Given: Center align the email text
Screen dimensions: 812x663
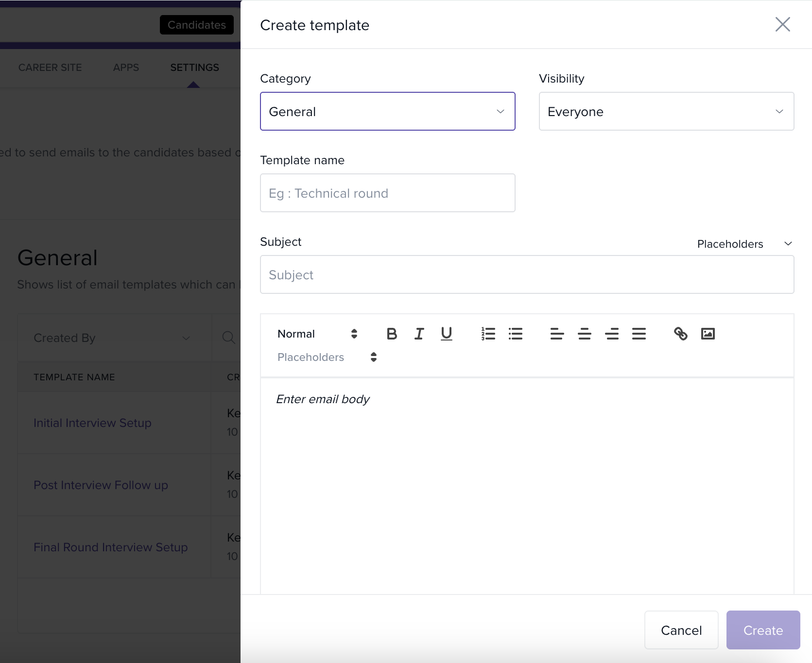Looking at the screenshot, I should click(584, 334).
